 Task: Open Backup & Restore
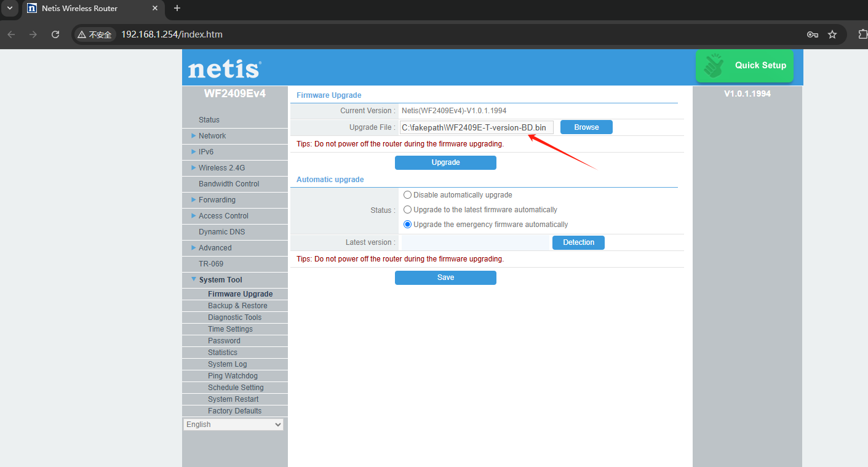(237, 306)
